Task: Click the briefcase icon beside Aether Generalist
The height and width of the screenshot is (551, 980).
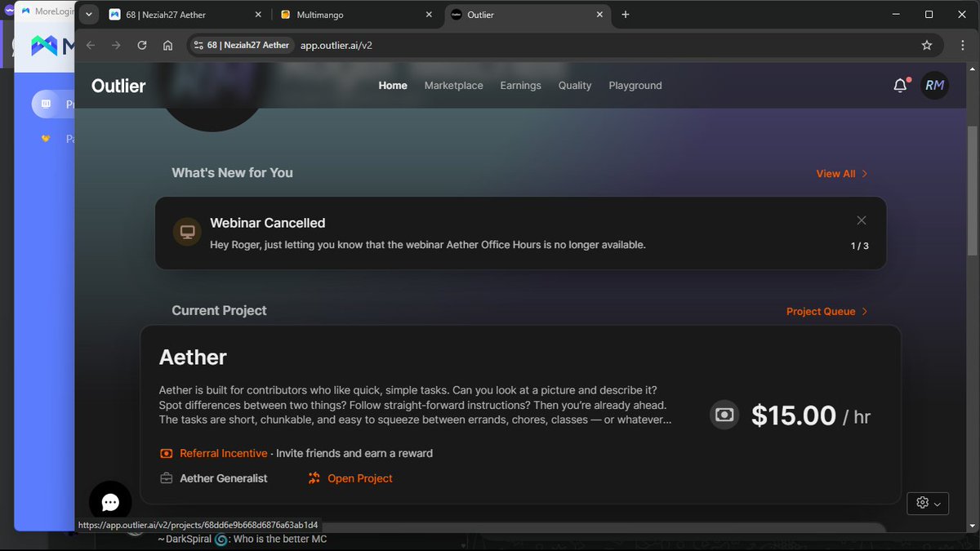Action: coord(167,478)
